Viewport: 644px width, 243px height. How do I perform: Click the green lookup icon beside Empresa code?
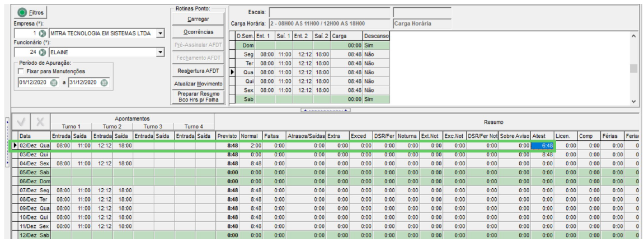pos(41,33)
